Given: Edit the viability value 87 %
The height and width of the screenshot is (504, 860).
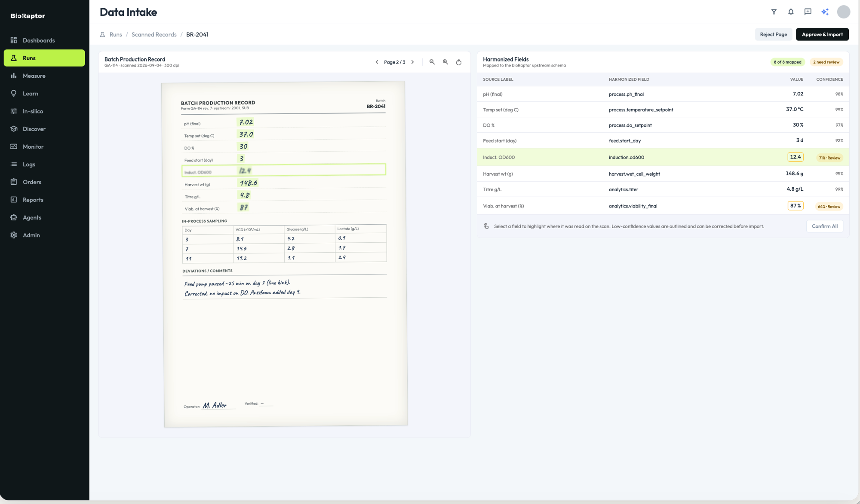Looking at the screenshot, I should pos(795,206).
